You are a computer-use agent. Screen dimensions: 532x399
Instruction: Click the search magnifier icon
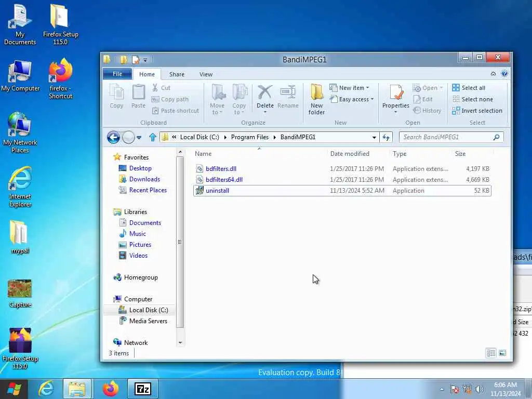(496, 137)
